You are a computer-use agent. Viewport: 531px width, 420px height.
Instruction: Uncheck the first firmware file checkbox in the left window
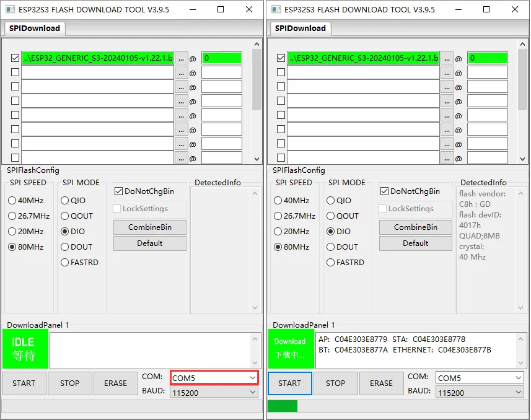pos(15,58)
